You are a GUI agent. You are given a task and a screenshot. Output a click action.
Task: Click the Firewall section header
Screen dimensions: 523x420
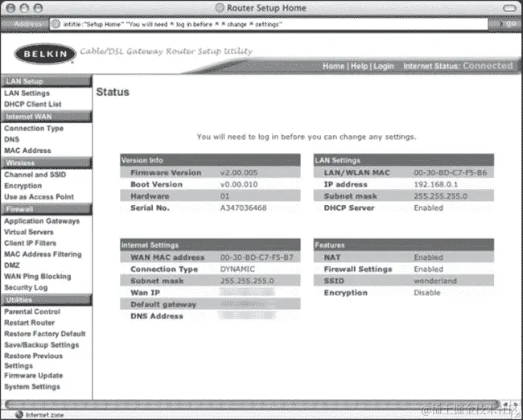point(47,209)
